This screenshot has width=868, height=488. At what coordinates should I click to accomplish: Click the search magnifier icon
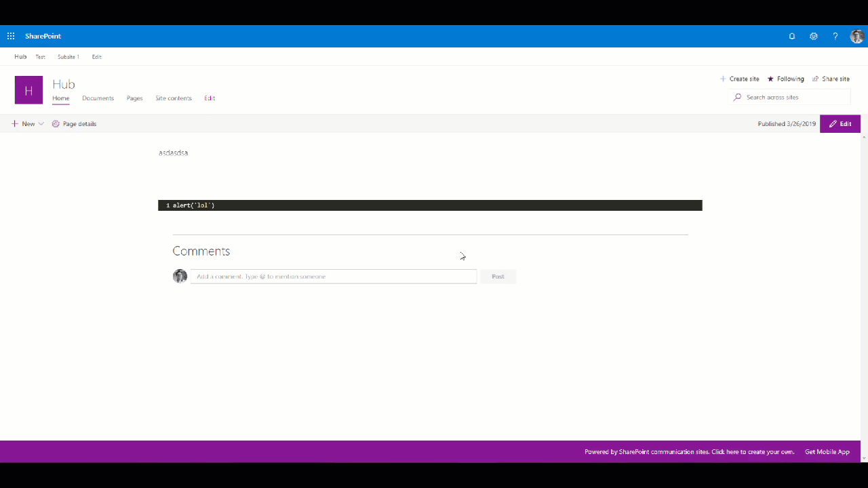[737, 98]
